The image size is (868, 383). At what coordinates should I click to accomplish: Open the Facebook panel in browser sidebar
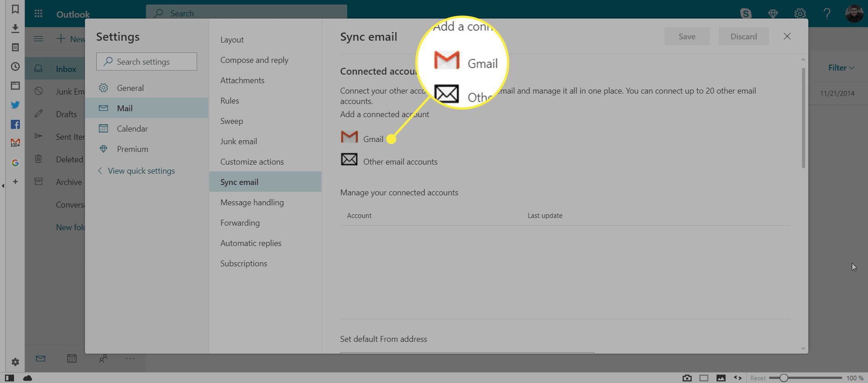click(x=15, y=124)
